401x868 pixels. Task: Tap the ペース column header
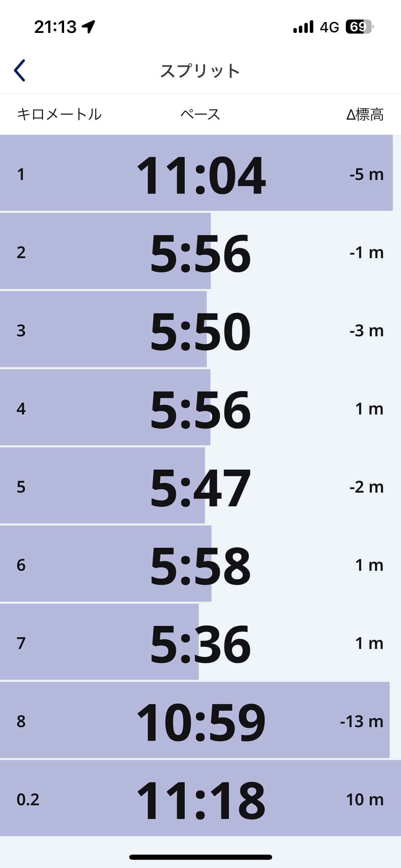click(x=200, y=114)
